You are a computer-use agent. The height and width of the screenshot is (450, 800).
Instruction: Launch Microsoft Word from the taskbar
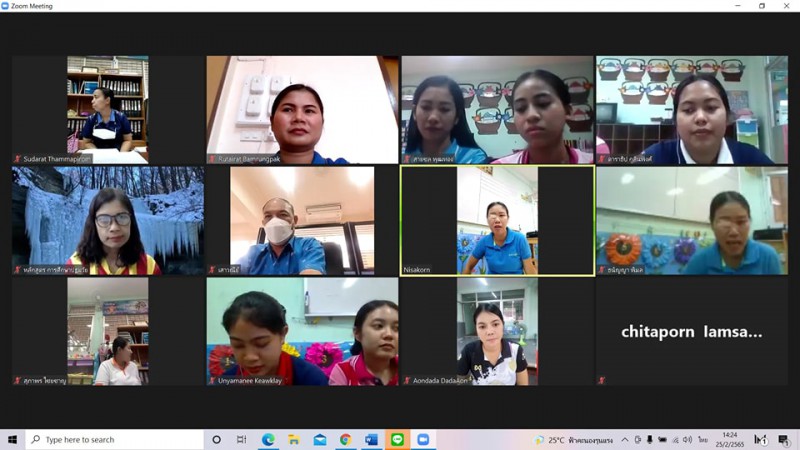[371, 439]
